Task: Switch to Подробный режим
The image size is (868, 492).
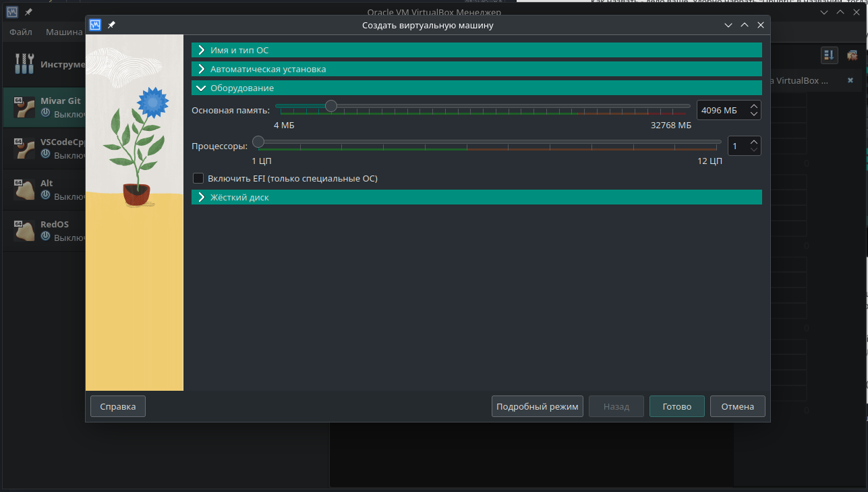Action: [537, 406]
